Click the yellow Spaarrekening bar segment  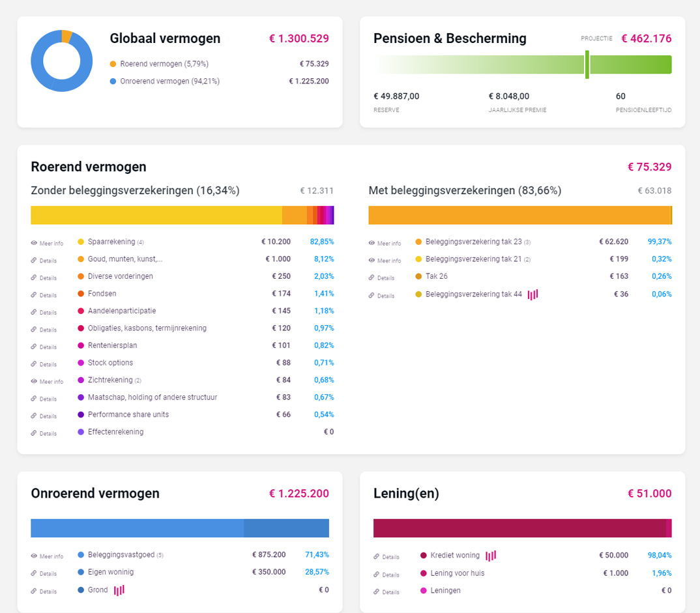pos(156,215)
